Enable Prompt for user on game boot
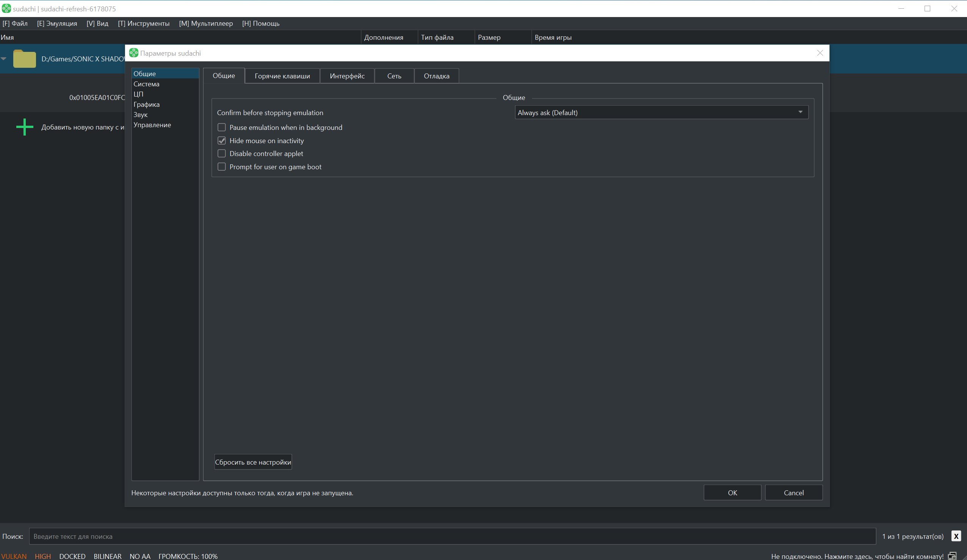 [x=221, y=167]
